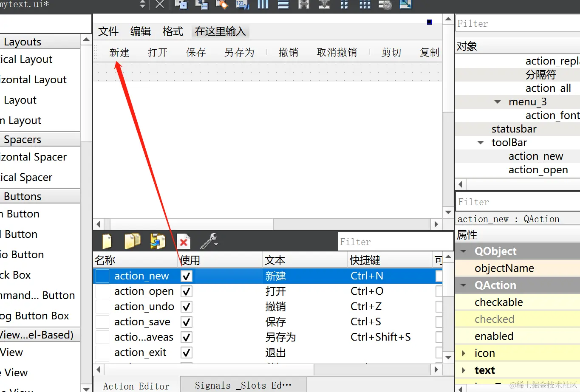
Task: Activate Edit Tab Order icon
Action: [242, 5]
